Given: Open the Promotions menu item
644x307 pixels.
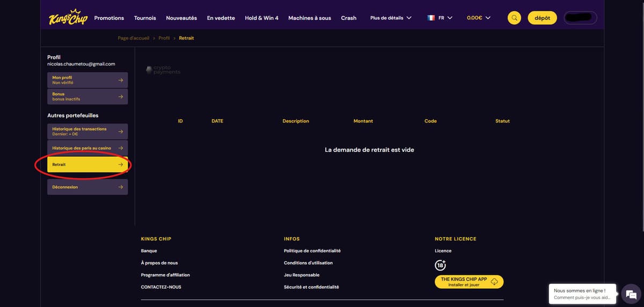Looking at the screenshot, I should pos(109,18).
